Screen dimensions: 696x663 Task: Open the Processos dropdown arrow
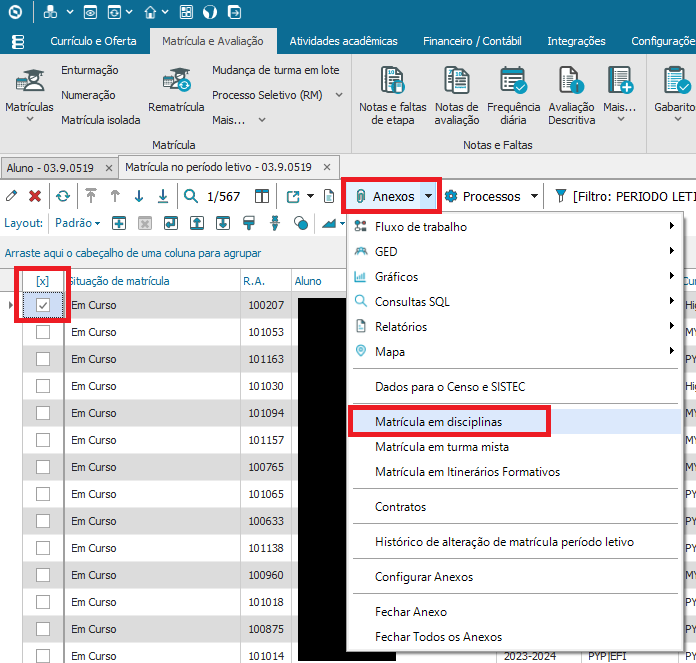pyautogui.click(x=534, y=196)
